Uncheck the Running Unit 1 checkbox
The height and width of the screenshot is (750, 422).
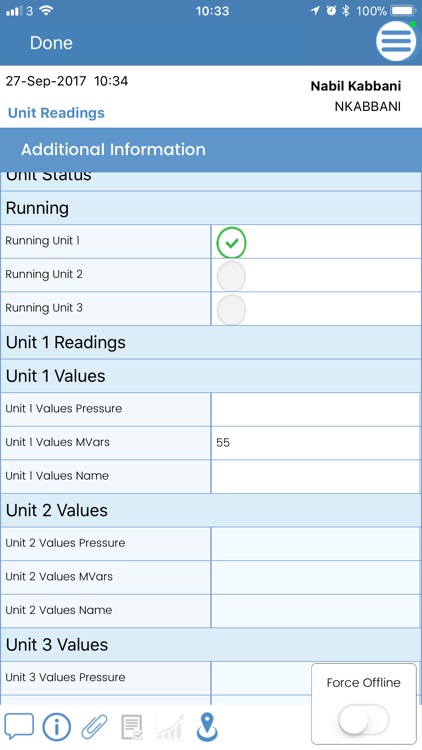(231, 243)
